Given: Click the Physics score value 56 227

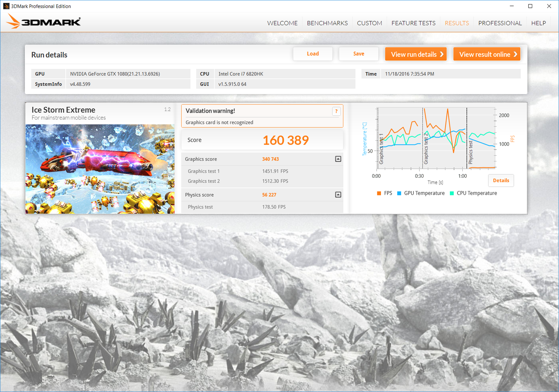Looking at the screenshot, I should [x=269, y=195].
